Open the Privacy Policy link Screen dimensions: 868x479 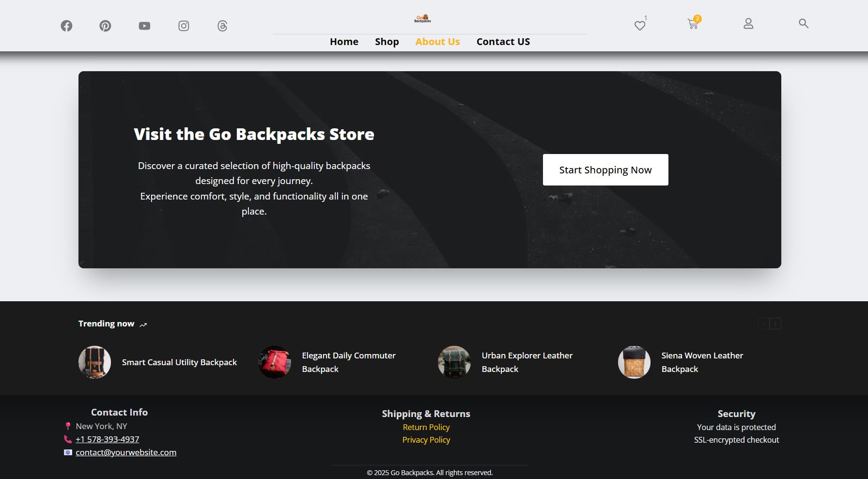(x=426, y=440)
